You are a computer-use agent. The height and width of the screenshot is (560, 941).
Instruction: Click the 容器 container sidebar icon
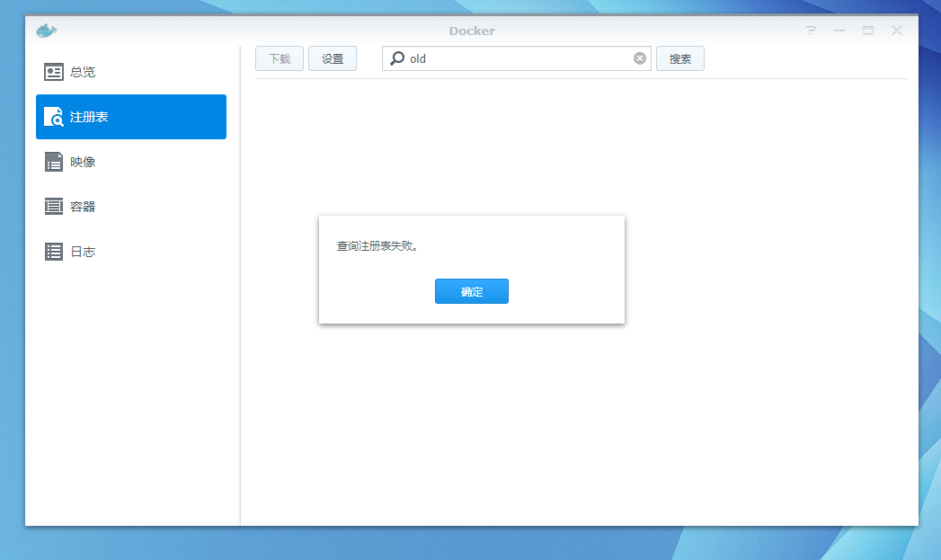(x=53, y=207)
